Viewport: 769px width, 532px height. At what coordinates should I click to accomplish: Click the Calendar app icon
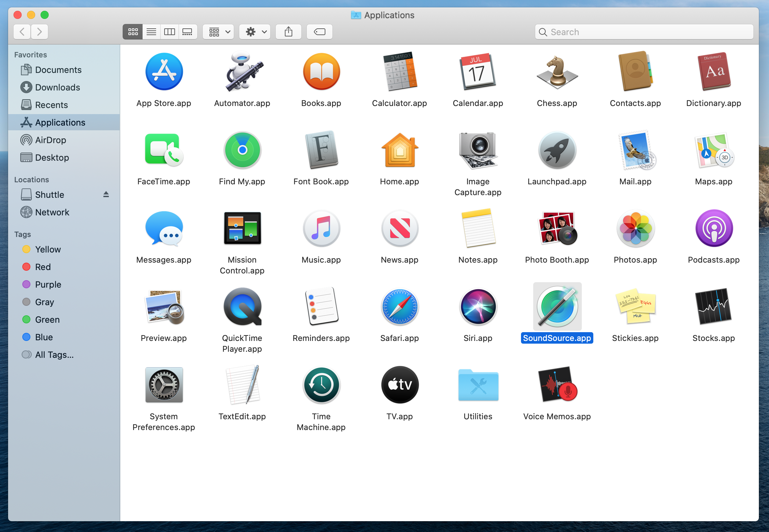[478, 71]
